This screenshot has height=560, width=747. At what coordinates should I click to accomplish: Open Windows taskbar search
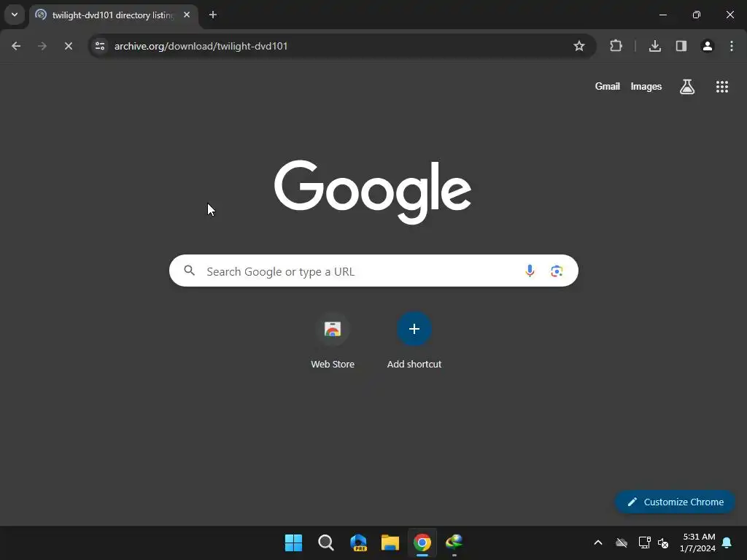[326, 542]
